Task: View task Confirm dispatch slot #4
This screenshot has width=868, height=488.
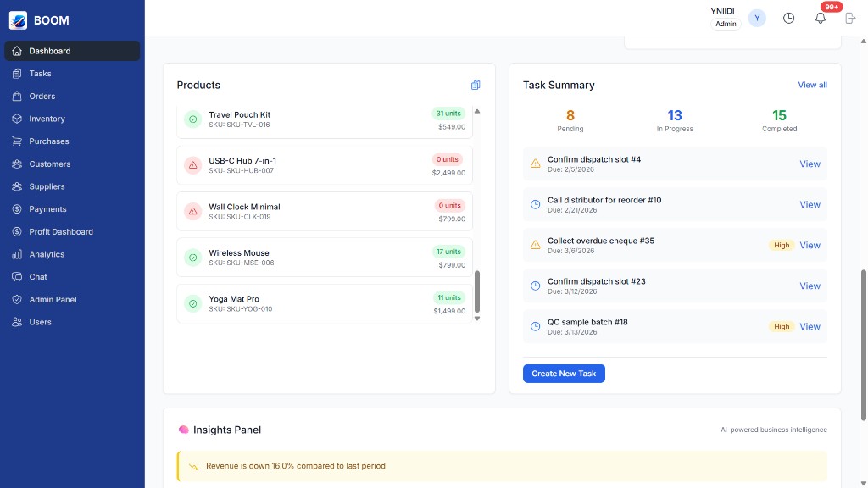Action: coord(810,164)
